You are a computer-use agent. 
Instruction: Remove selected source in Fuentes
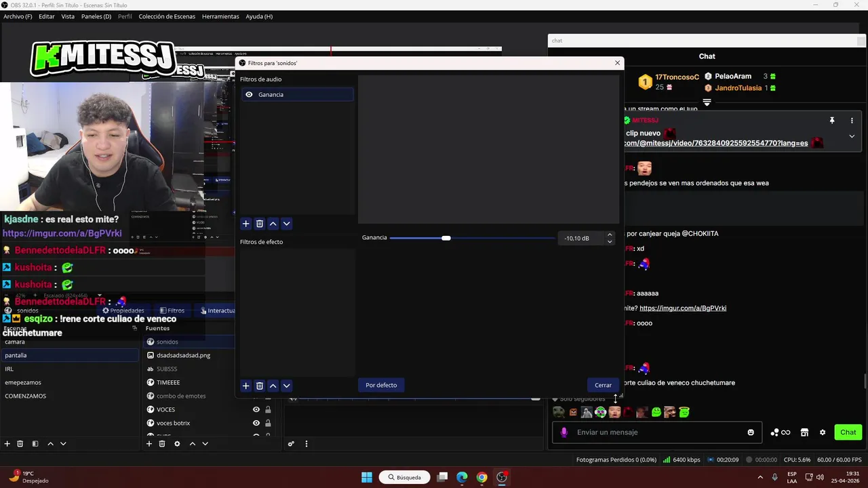click(x=162, y=444)
